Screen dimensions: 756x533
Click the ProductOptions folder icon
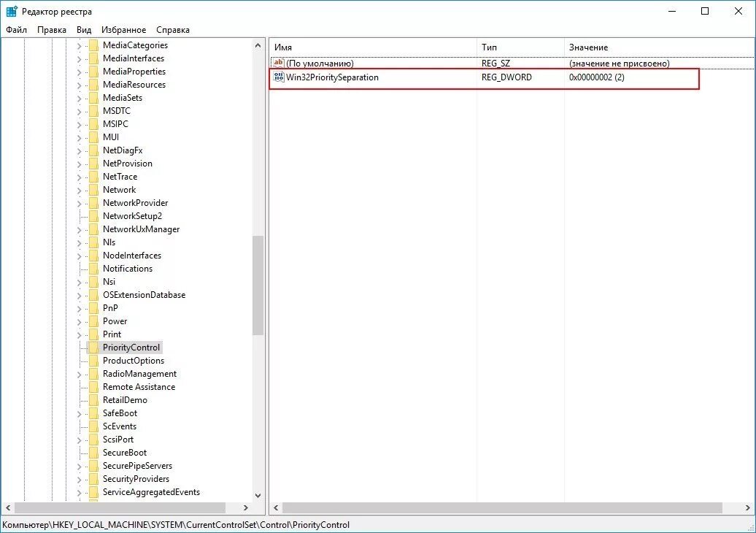93,361
